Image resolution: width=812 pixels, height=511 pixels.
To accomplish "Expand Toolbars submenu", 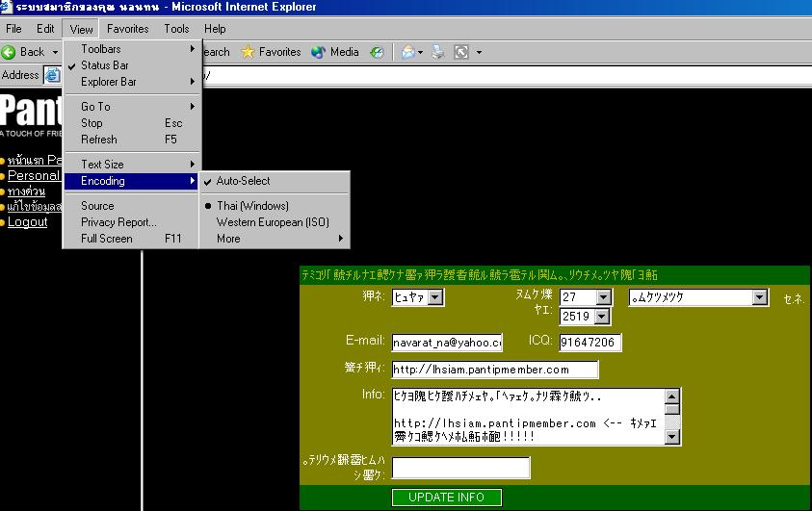I will pos(131,49).
